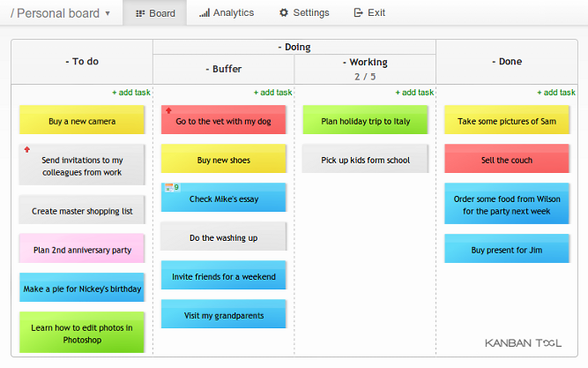Click the Settings gear icon
Viewport: 588px width, 368px height.
pos(284,13)
